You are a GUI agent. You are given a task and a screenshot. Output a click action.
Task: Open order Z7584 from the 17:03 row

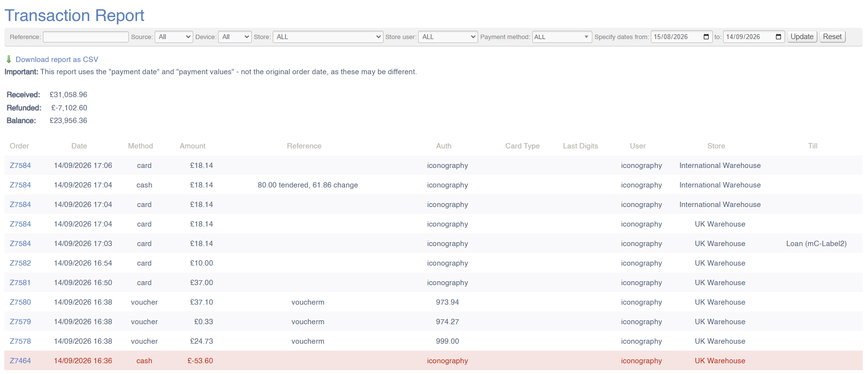[20, 243]
